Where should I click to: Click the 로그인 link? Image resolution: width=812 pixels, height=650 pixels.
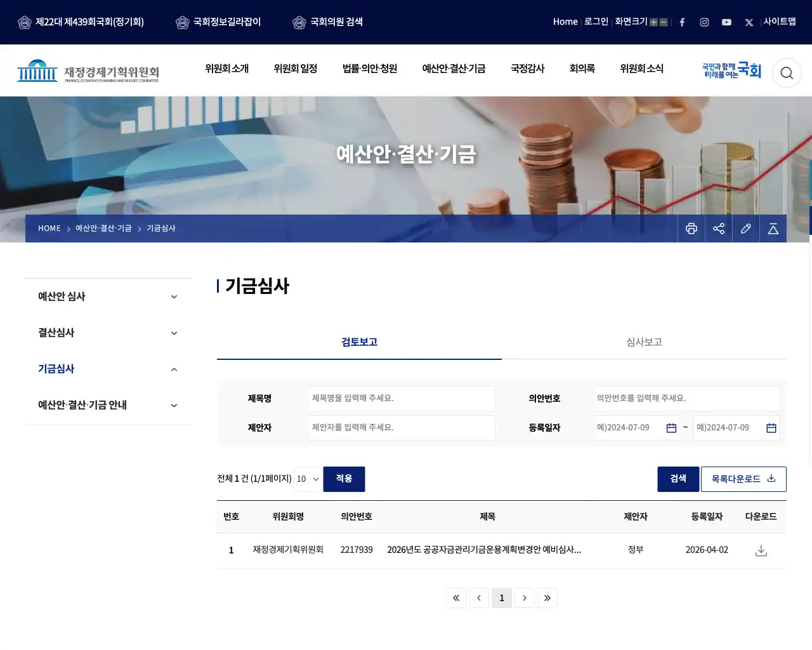(596, 22)
